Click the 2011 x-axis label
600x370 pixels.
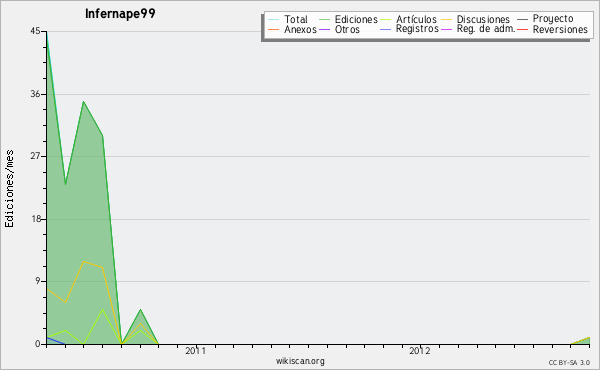196,350
